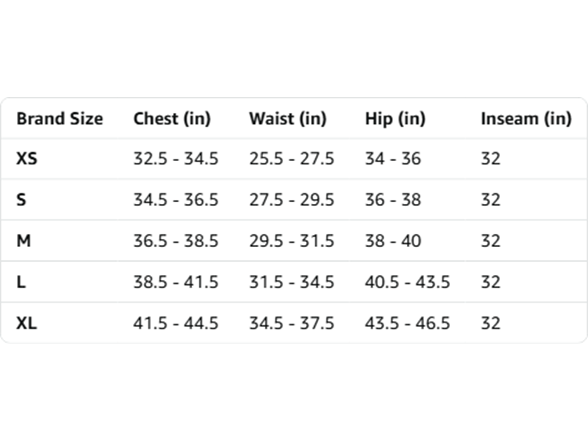Select the S size row label

click(x=21, y=200)
